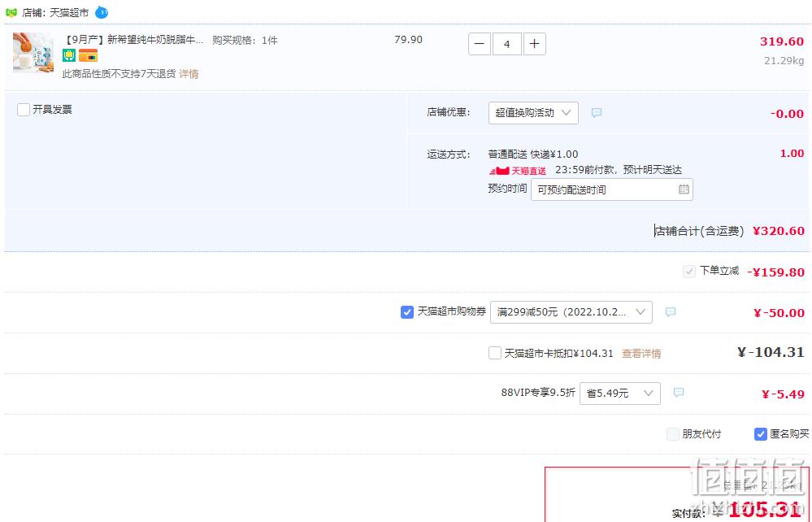
Task: Click the 店铺合计(含运费) label
Action: click(x=699, y=231)
